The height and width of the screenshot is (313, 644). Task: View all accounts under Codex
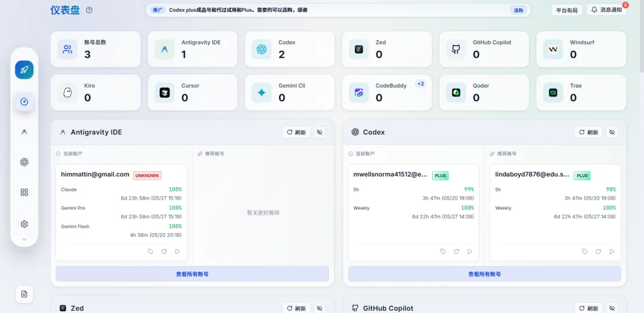click(485, 274)
